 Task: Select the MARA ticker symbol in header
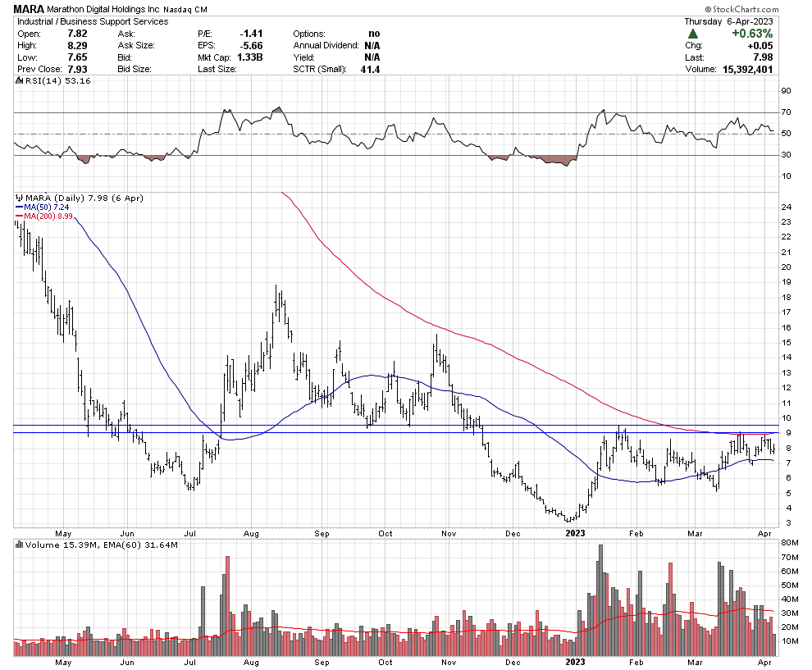29,9
